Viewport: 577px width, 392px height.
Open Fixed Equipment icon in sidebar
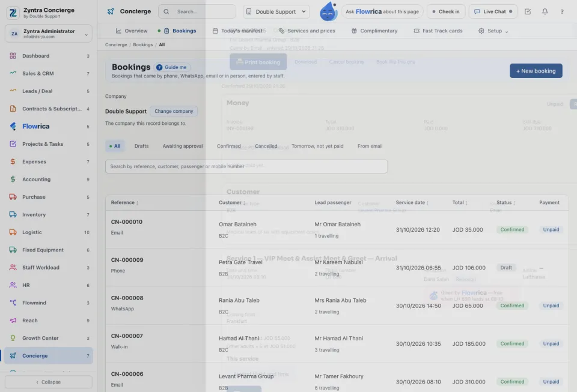tap(13, 250)
